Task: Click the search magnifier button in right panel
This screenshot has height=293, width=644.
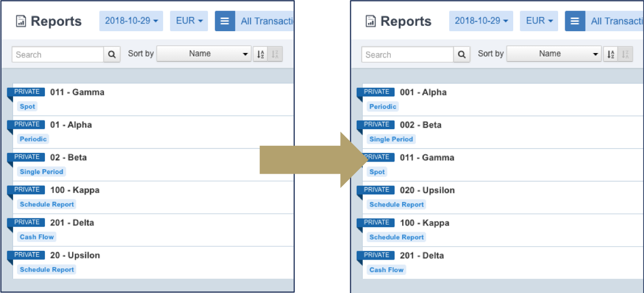Action: [x=462, y=54]
